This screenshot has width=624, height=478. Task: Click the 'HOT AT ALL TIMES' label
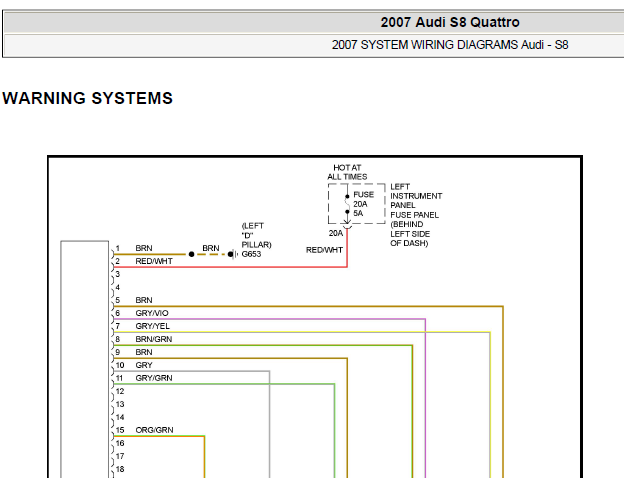347,172
